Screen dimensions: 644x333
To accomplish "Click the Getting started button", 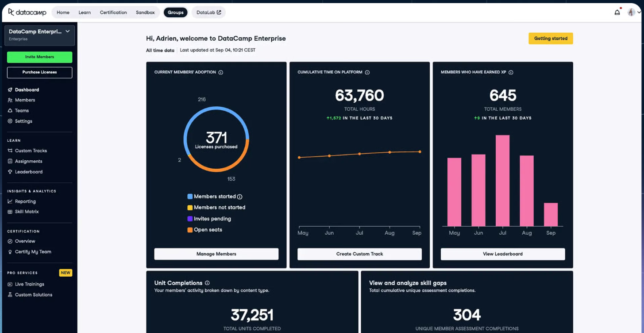I will coord(551,39).
